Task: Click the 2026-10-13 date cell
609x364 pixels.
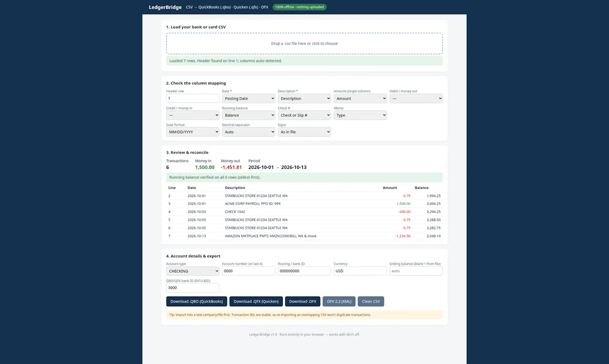Action: click(197, 236)
